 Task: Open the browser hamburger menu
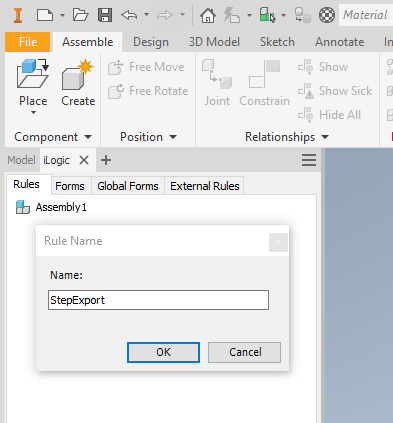coord(309,160)
